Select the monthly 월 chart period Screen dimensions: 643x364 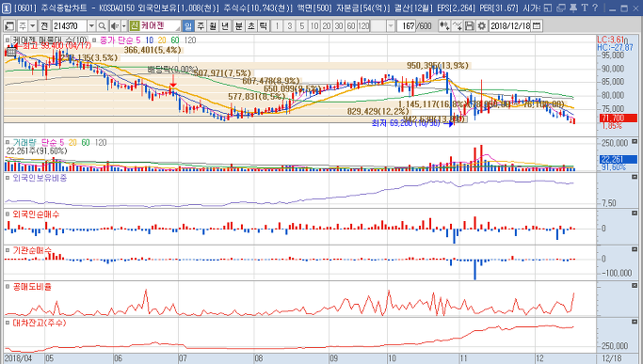[213, 26]
